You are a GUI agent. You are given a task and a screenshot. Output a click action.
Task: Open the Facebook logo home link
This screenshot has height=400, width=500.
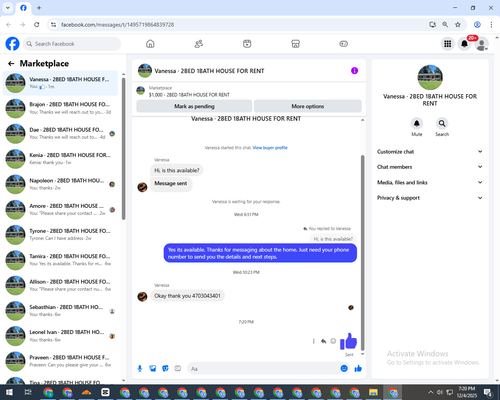tap(13, 44)
